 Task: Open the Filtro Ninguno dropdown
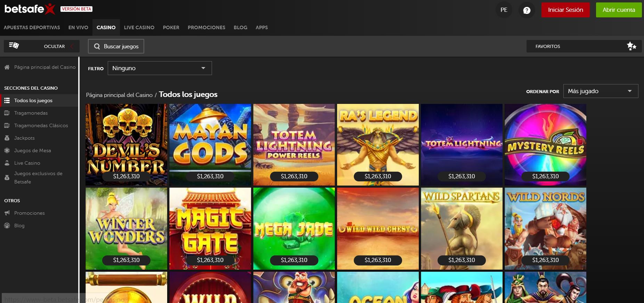coord(160,68)
